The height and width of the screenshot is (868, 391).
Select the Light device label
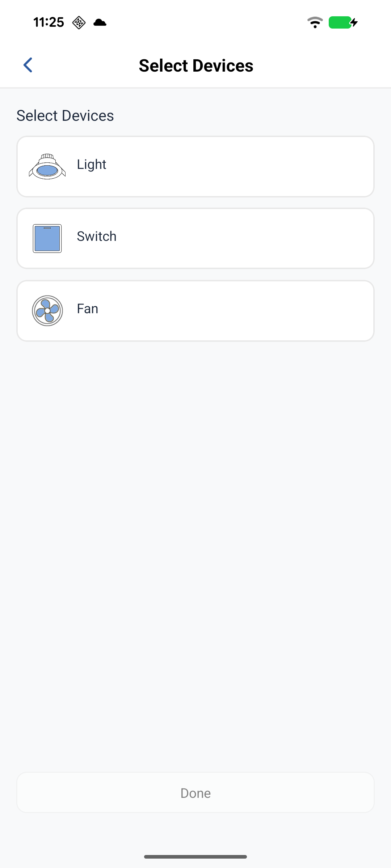click(92, 165)
